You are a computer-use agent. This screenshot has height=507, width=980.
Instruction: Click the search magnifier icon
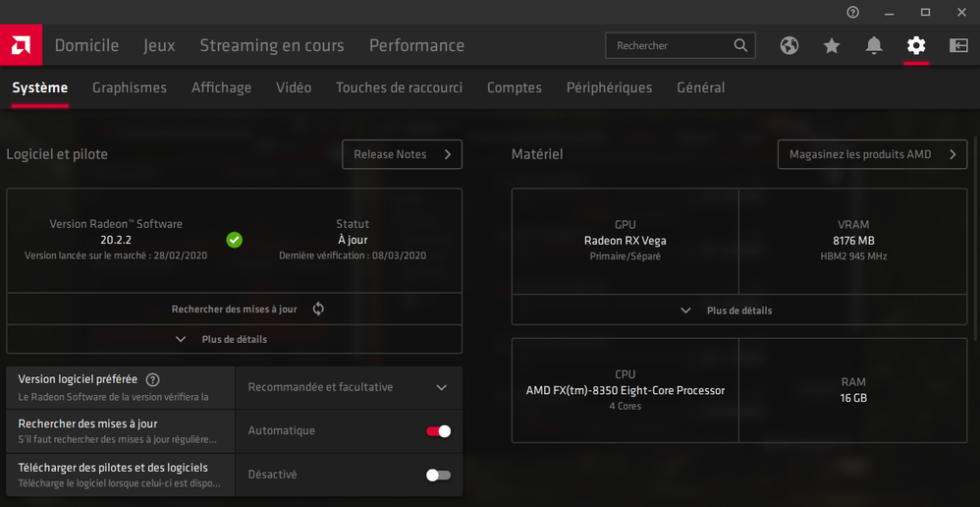pos(740,45)
